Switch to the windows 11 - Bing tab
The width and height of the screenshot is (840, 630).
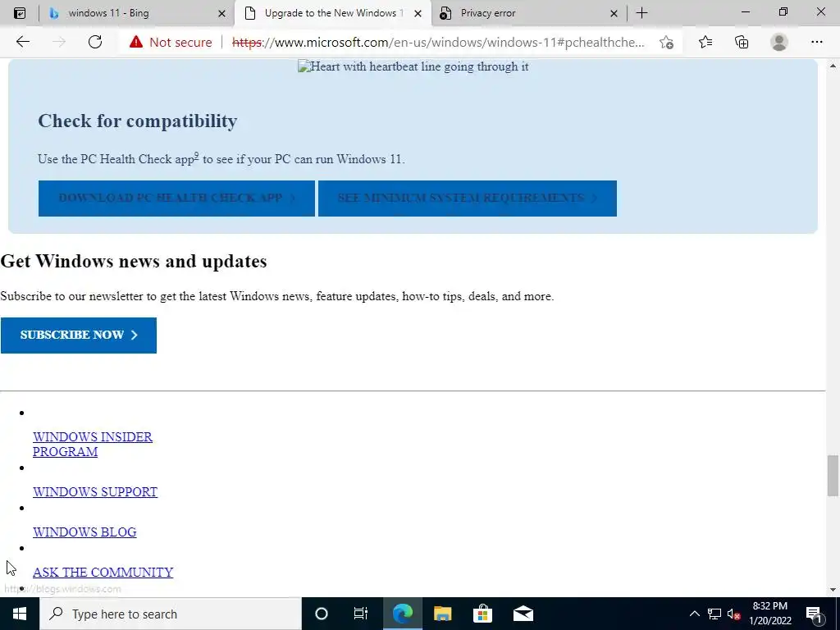(137, 13)
